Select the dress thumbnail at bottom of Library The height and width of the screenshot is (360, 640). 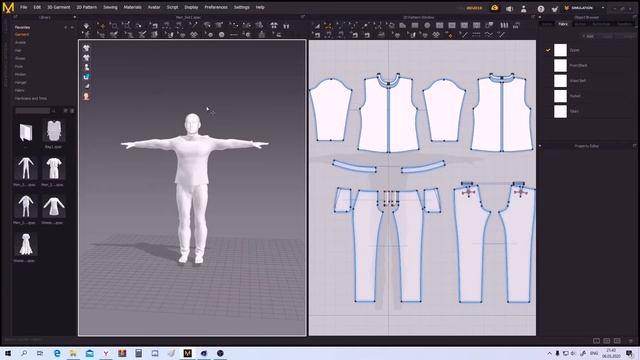pyautogui.click(x=25, y=244)
